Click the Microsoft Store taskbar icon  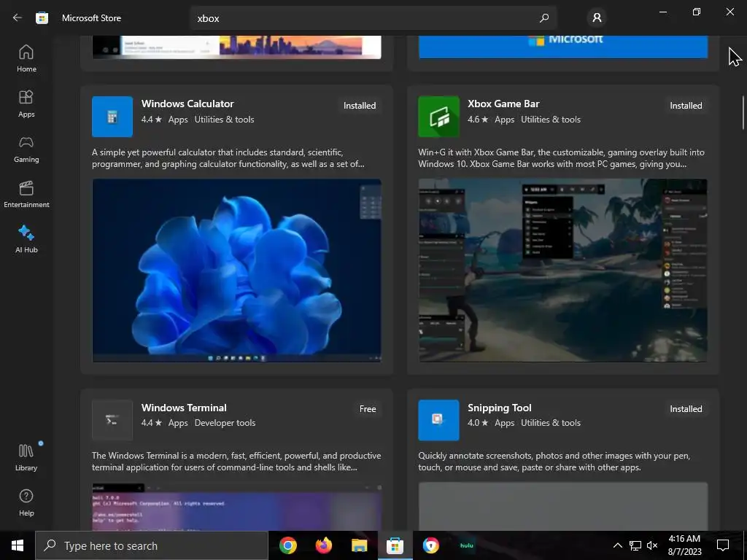[395, 545]
